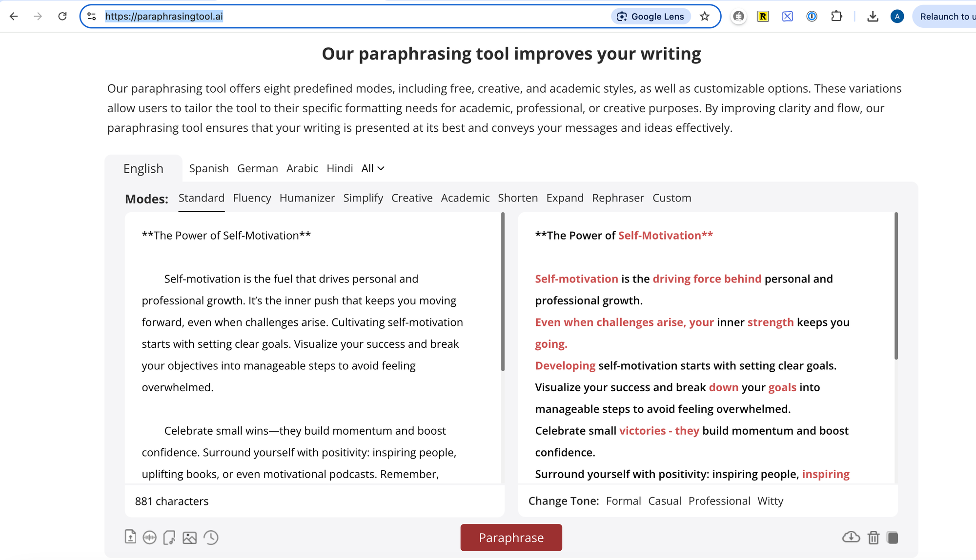Open browser downloads
Viewport: 976px width, 560px height.
(x=873, y=16)
